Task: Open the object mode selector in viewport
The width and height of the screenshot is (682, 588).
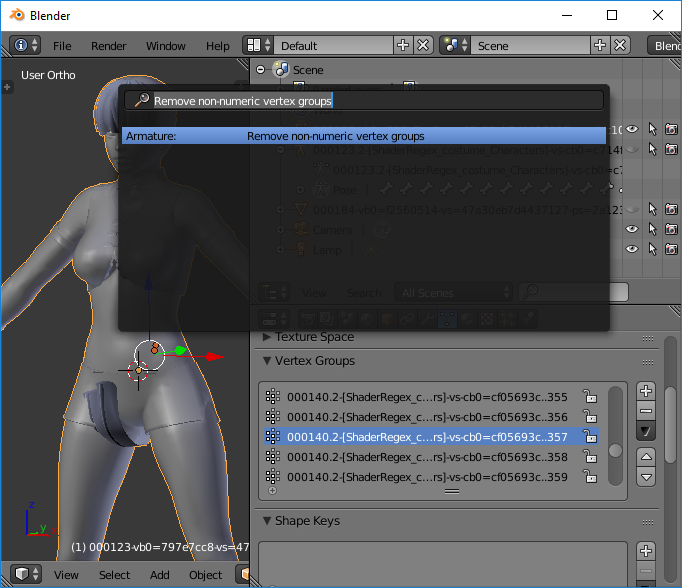Action: coord(242,574)
